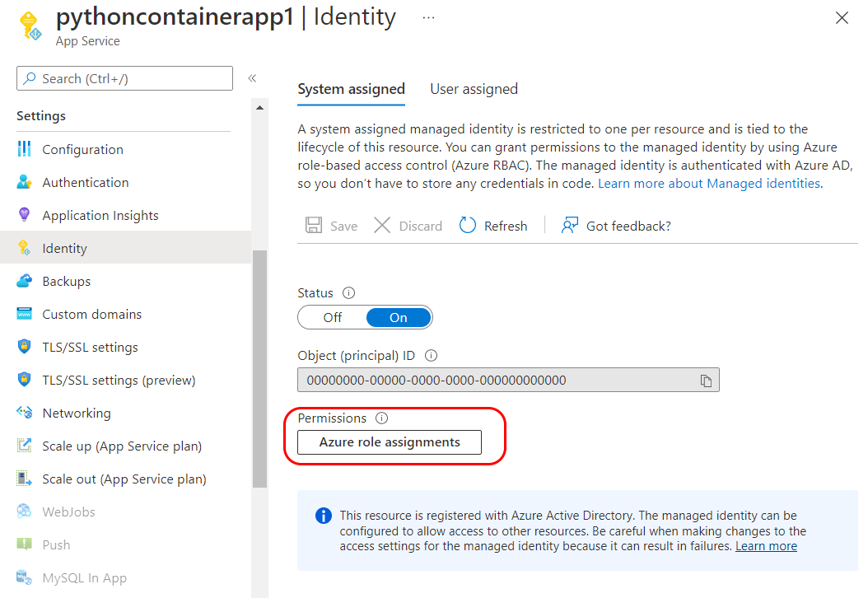868x598 pixels.
Task: Click the Scale out icon
Action: [24, 479]
